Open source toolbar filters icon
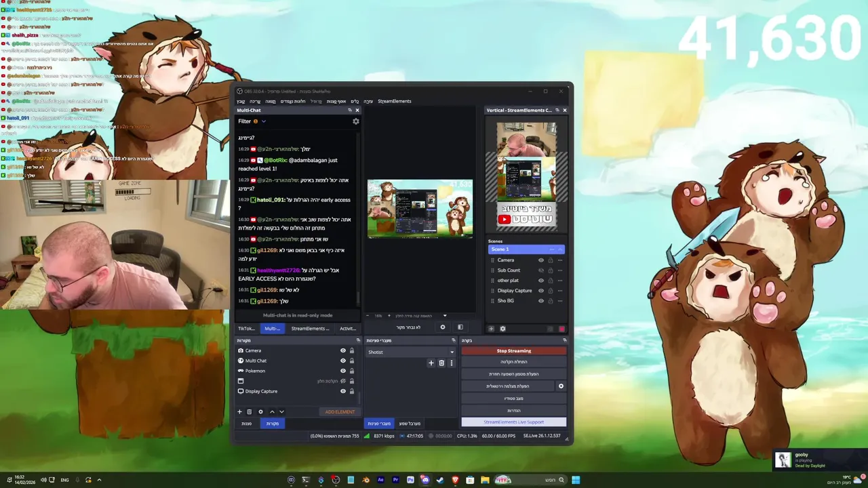Viewport: 868px width, 488px height. tap(460, 327)
